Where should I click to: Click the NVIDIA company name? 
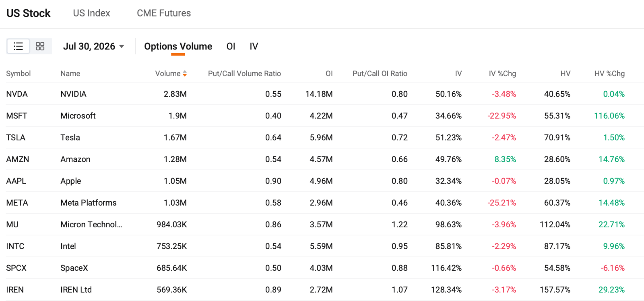73,94
